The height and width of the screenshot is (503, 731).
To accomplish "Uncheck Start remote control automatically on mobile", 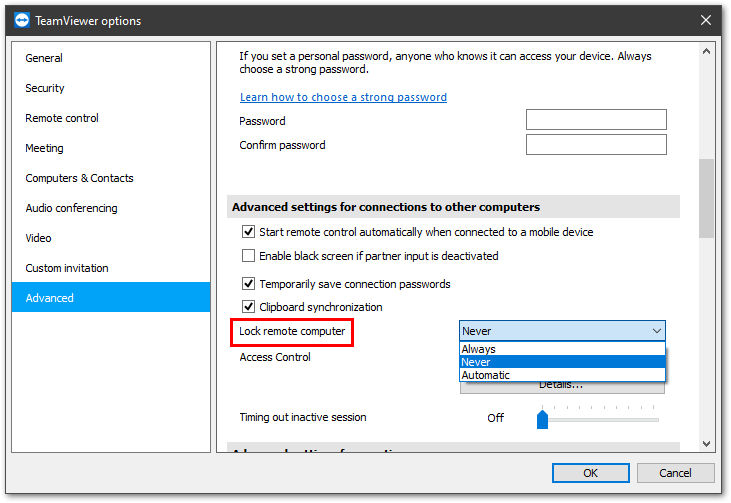I will tap(248, 232).
